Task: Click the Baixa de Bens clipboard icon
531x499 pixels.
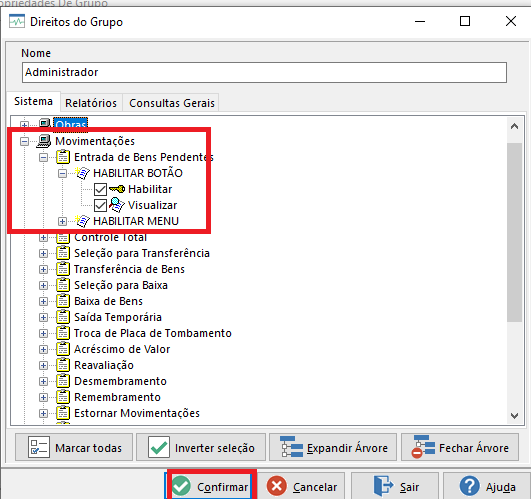Action: coord(63,301)
